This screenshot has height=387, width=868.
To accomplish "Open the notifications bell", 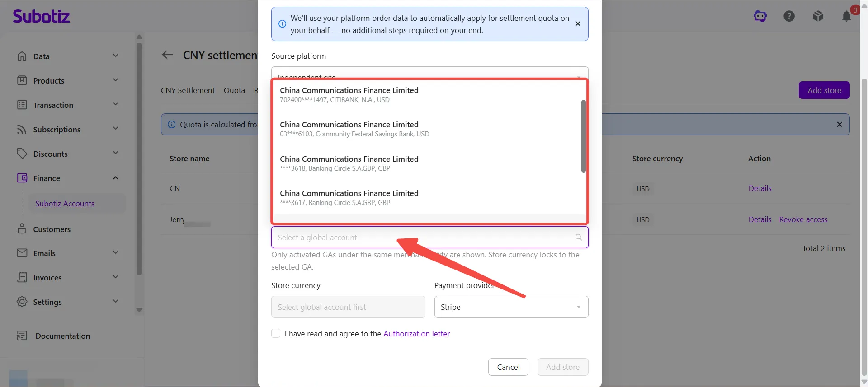I will coord(847,16).
